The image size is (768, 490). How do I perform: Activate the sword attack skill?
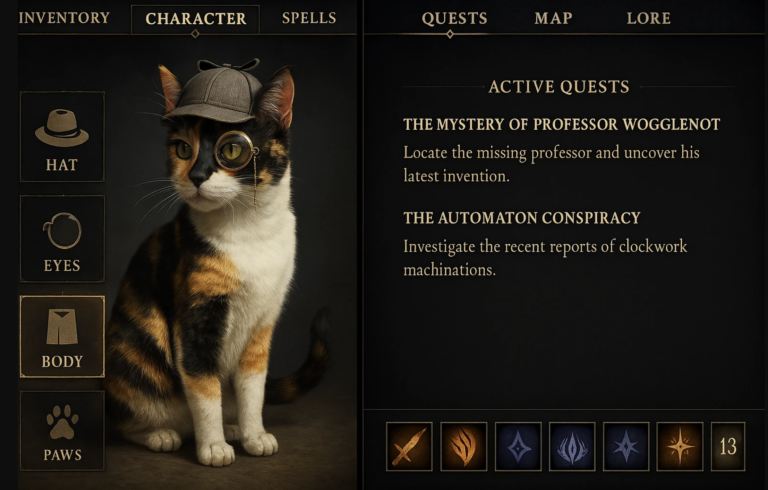coord(409,446)
